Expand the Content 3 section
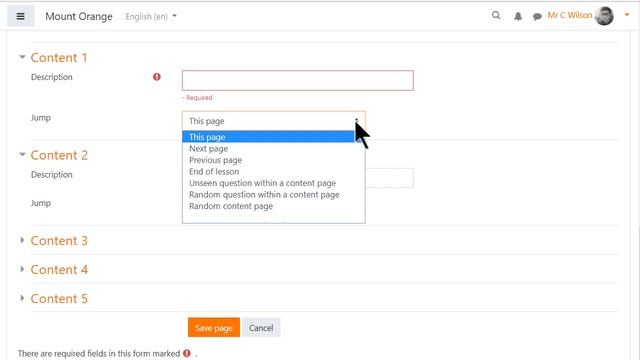640x360 pixels. coord(22,240)
